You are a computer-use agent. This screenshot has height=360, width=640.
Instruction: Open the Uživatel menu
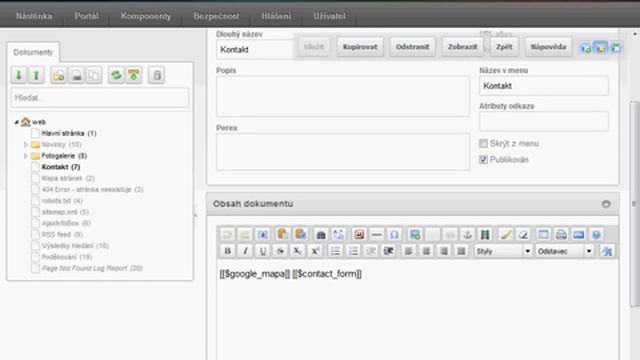329,16
